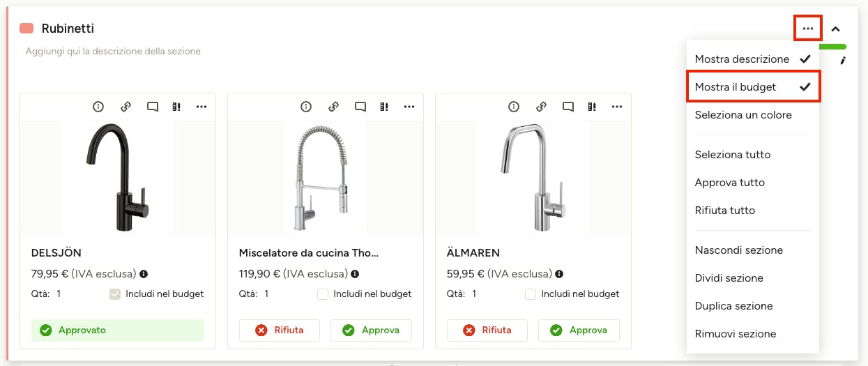Screen dimensions: 868x366
Task: Enable Includi nel budget for the Miscelatore
Action: pyautogui.click(x=323, y=294)
